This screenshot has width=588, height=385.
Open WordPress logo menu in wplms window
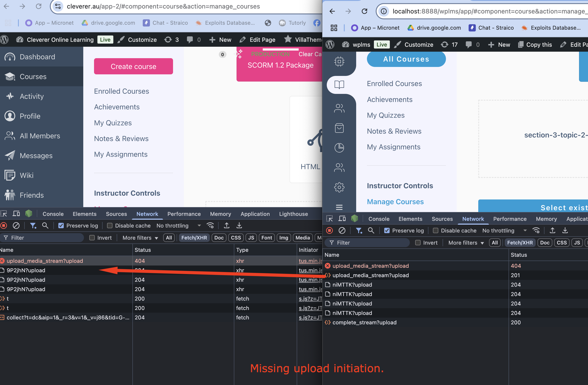(x=330, y=44)
